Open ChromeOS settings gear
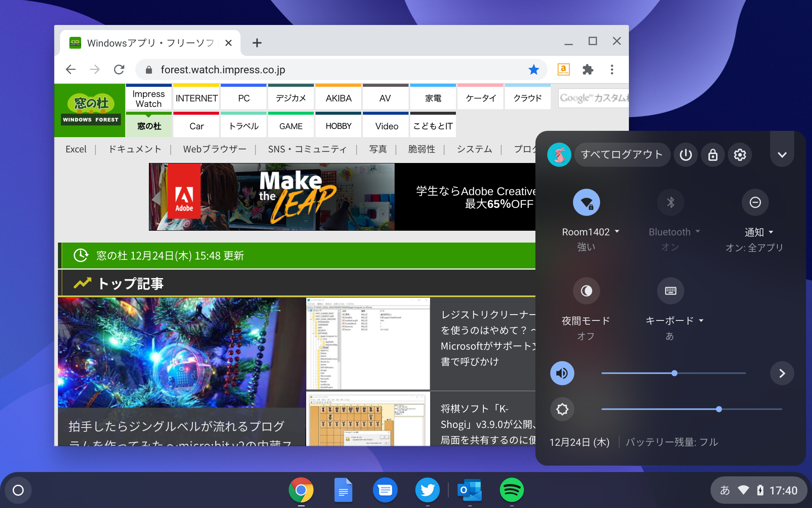812x508 pixels. click(x=740, y=155)
